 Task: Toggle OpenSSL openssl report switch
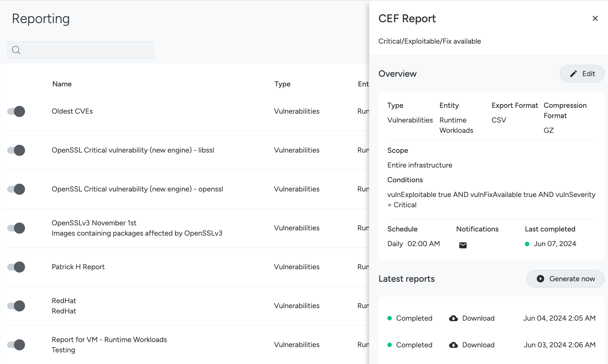pos(16,189)
